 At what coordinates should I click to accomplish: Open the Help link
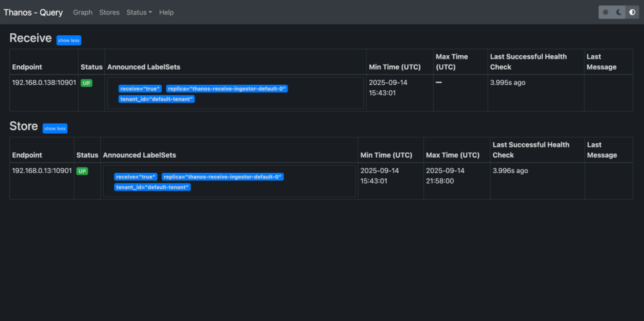point(166,13)
